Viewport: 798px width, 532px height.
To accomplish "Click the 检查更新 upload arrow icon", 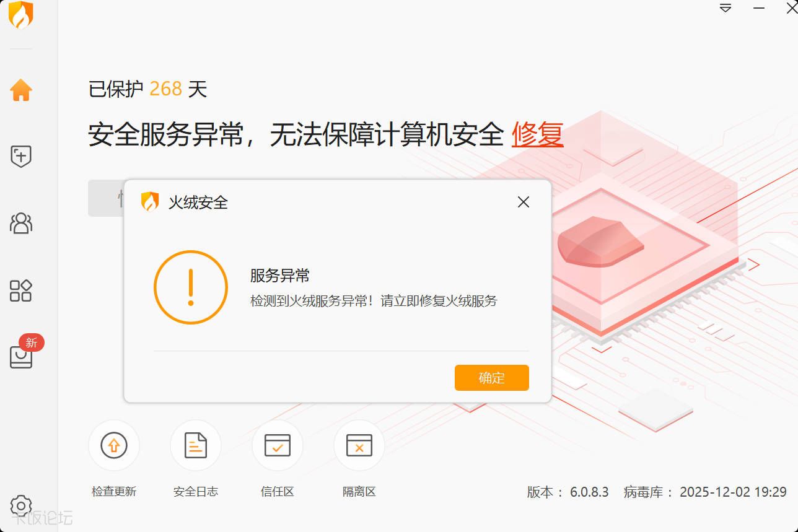I will 114,445.
